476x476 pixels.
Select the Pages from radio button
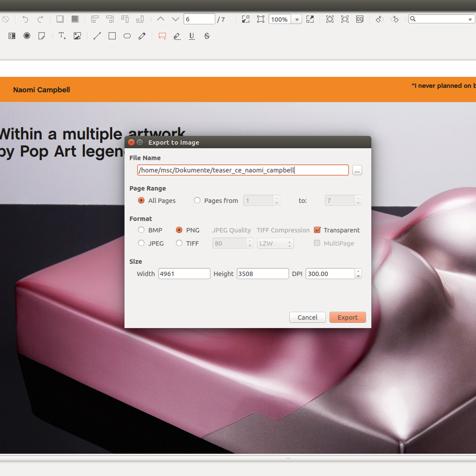pos(197,201)
